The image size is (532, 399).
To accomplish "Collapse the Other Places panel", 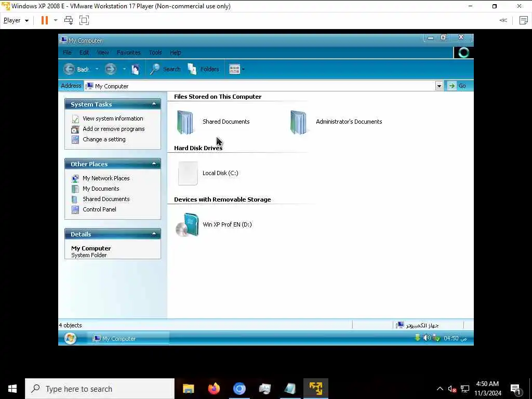I will [154, 164].
